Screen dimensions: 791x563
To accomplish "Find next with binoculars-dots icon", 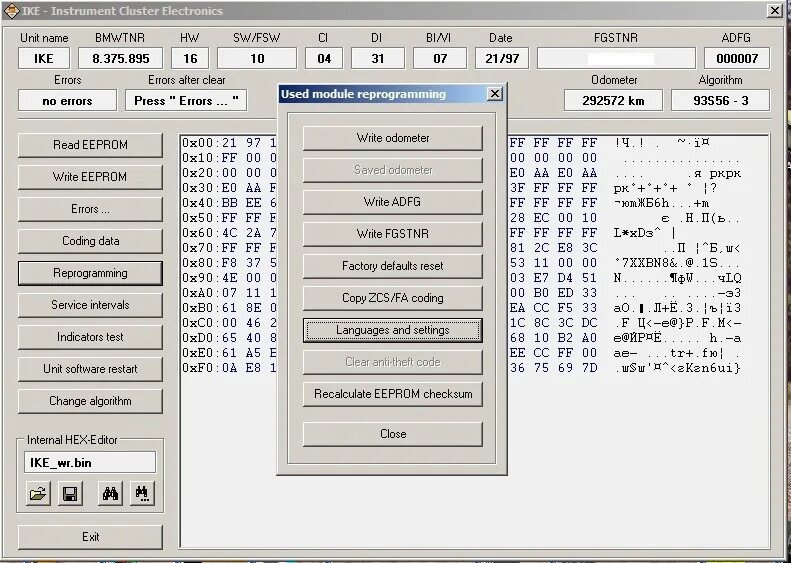I will pos(142,493).
